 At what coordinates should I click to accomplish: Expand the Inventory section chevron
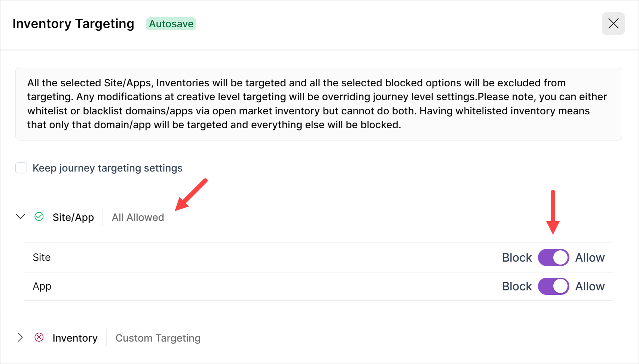pos(21,337)
